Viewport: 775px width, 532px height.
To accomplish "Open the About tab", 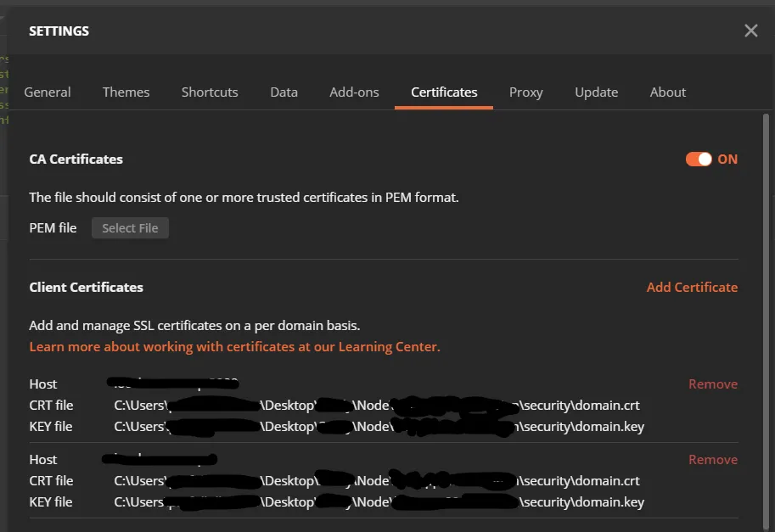I will point(668,92).
